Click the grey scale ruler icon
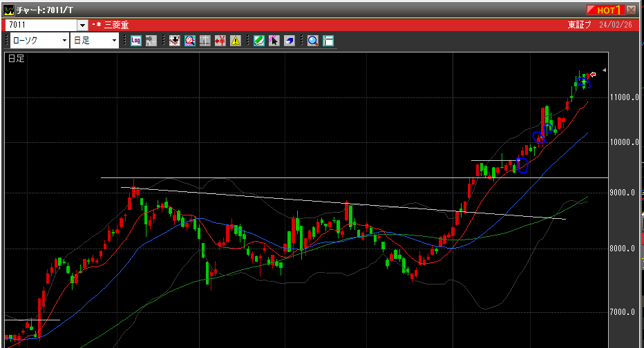644x348 pixels. pyautogui.click(x=205, y=41)
